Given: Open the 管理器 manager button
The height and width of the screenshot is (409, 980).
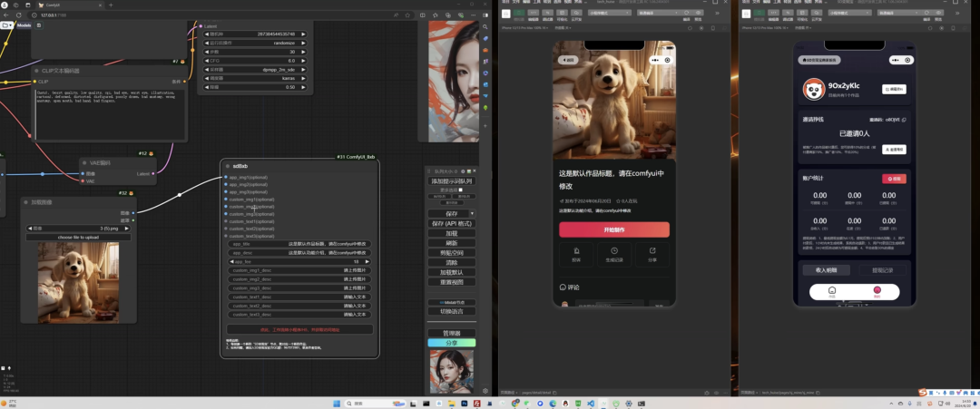Looking at the screenshot, I should pos(451,333).
